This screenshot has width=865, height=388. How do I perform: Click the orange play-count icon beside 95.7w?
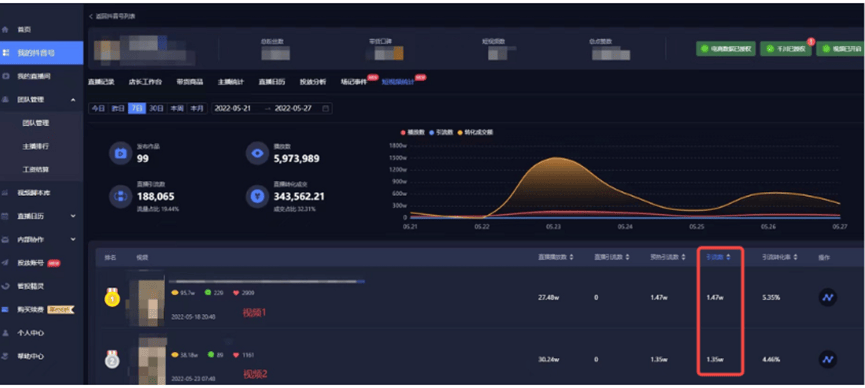point(175,293)
